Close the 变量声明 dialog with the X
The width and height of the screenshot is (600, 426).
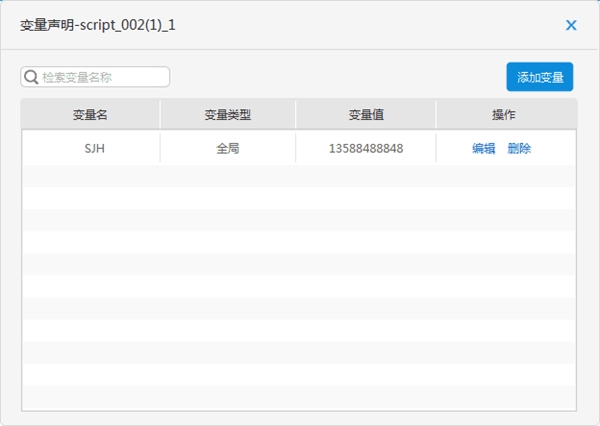tap(571, 25)
